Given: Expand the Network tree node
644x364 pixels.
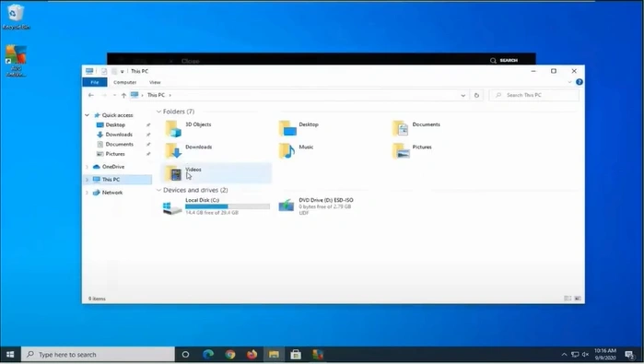Looking at the screenshot, I should tap(88, 193).
